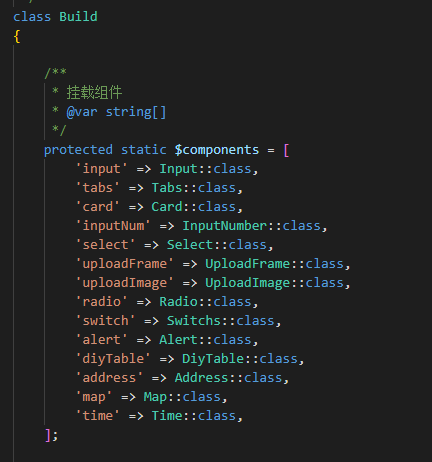Click the closing bracket of components array
The image size is (432, 462).
click(x=48, y=435)
